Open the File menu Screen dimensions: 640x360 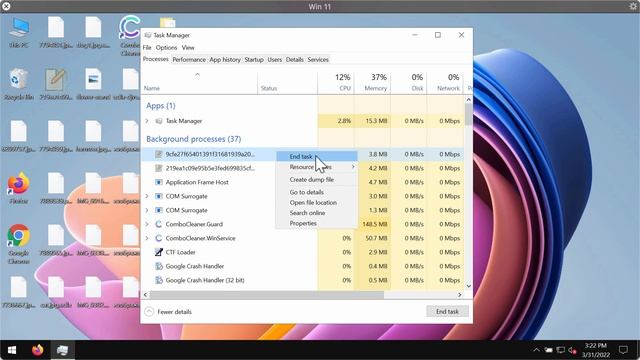pos(147,47)
